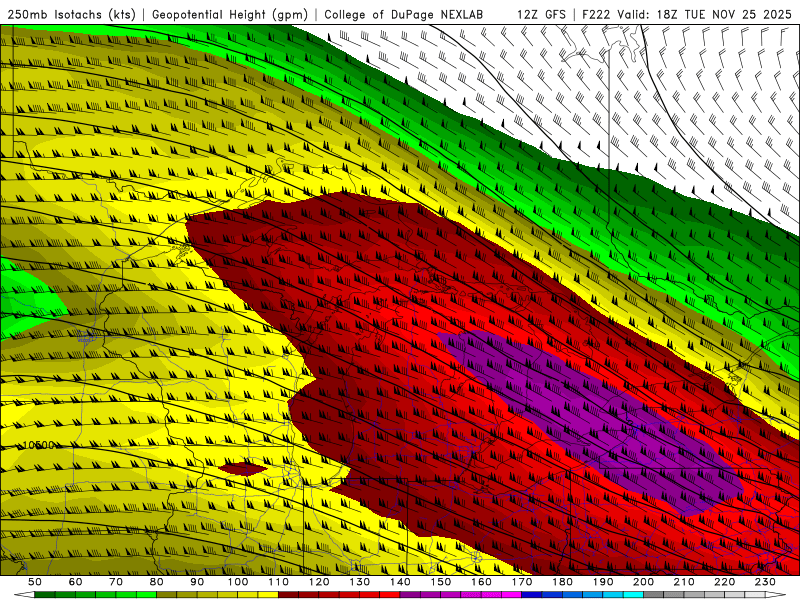Image resolution: width=800 pixels, height=600 pixels.
Task: Select the bright green swatch just left of 80
Action: click(x=146, y=595)
